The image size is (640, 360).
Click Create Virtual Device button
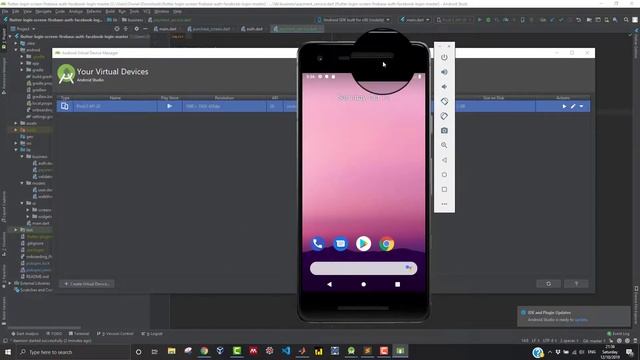coord(87,284)
